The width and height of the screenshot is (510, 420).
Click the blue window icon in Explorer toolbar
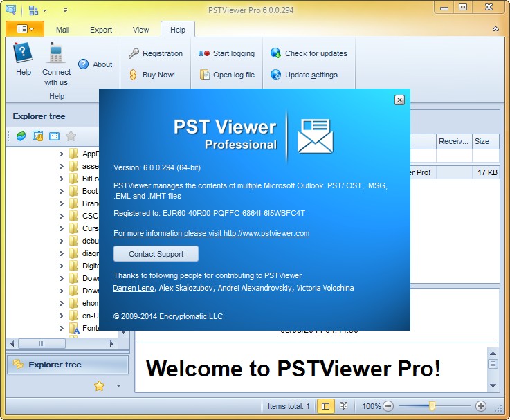point(54,136)
